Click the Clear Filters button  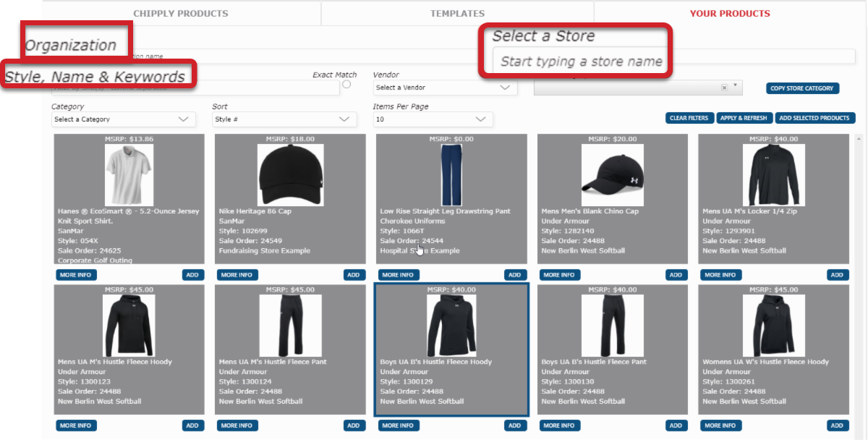tap(690, 118)
